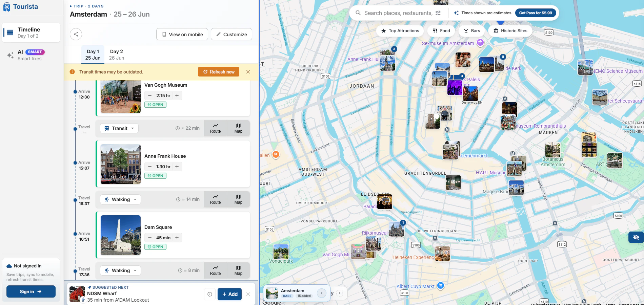The height and width of the screenshot is (305, 644).
Task: Select the Dam Square title
Action: [x=158, y=227]
